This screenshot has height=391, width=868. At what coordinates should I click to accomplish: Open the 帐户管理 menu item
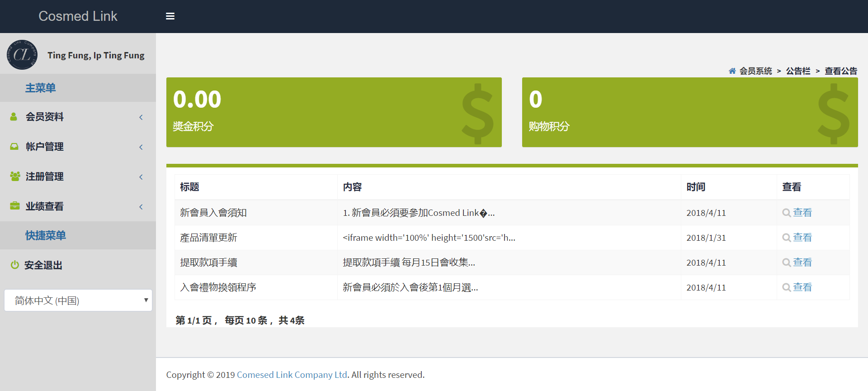point(78,147)
